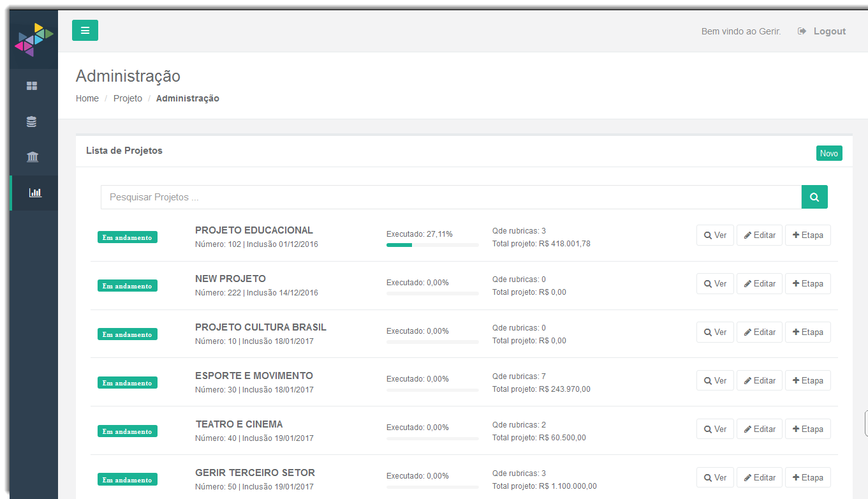Viewport: 868px width, 499px height.
Task: Add Etapa to NEW PROJETO
Action: coord(808,283)
